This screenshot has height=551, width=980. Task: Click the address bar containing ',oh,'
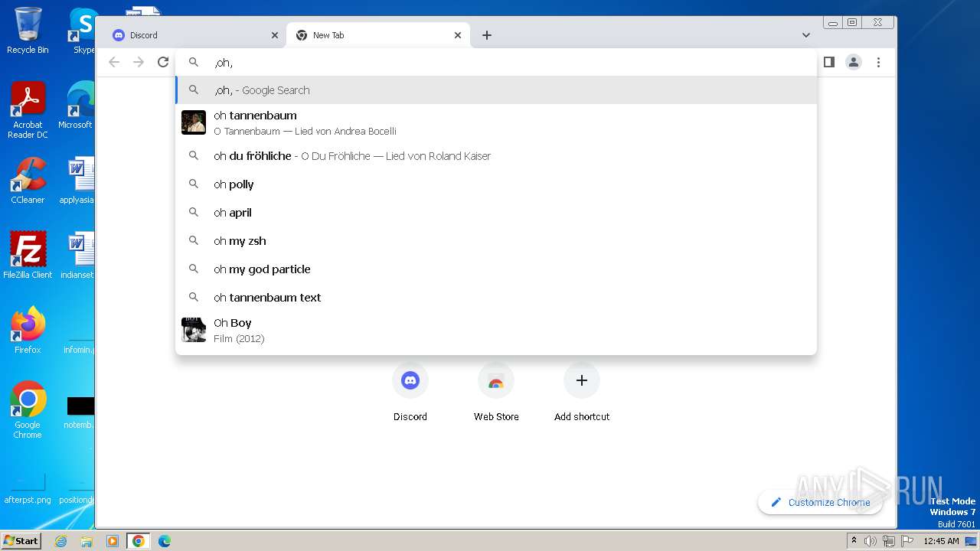pyautogui.click(x=496, y=63)
